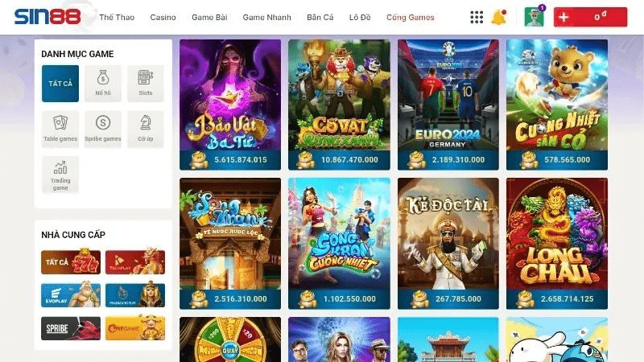Image resolution: width=644 pixels, height=362 pixels.
Task: Open the Thể Thao menu
Action: (117, 17)
